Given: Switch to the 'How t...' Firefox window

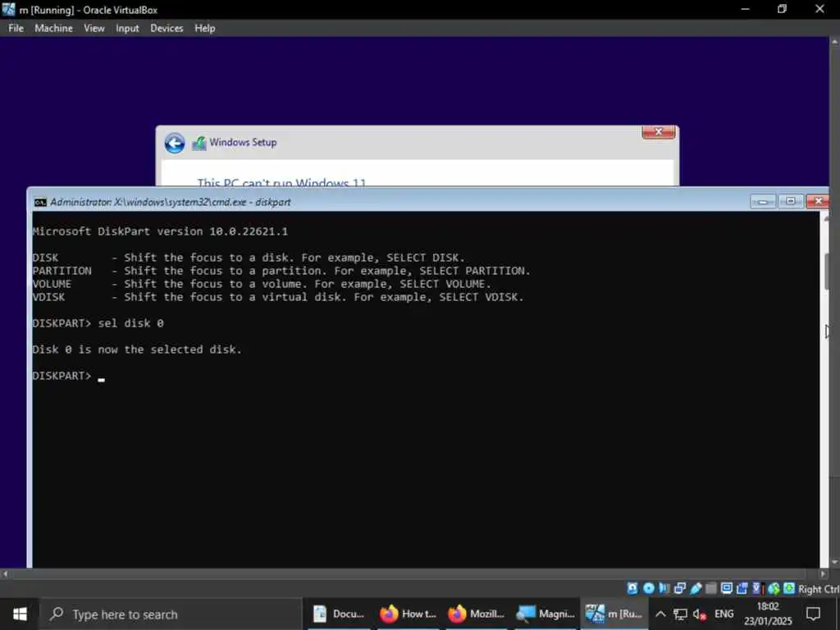Looking at the screenshot, I should pos(407,614).
